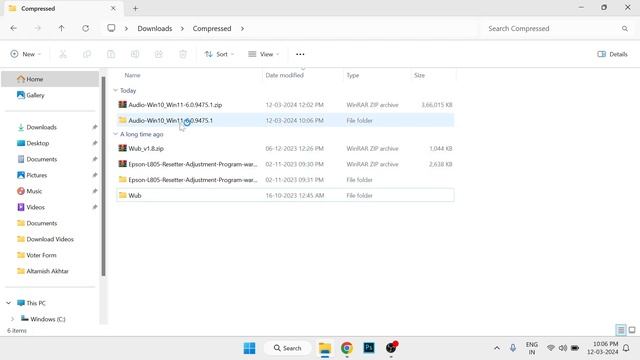640x360 pixels.
Task: Open Photoshop from the taskbar
Action: click(x=369, y=348)
